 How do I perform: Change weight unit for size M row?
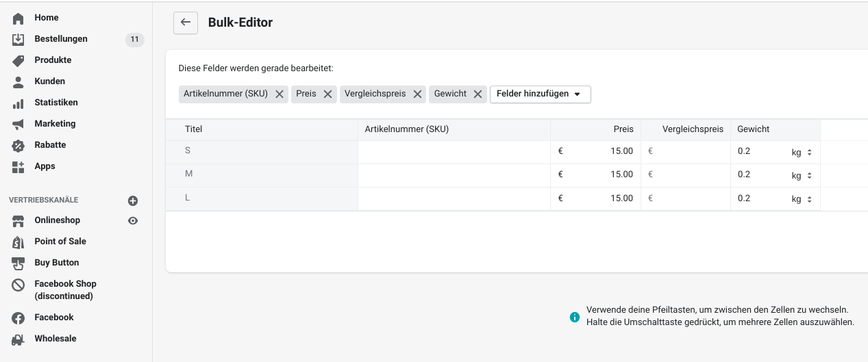(x=801, y=176)
